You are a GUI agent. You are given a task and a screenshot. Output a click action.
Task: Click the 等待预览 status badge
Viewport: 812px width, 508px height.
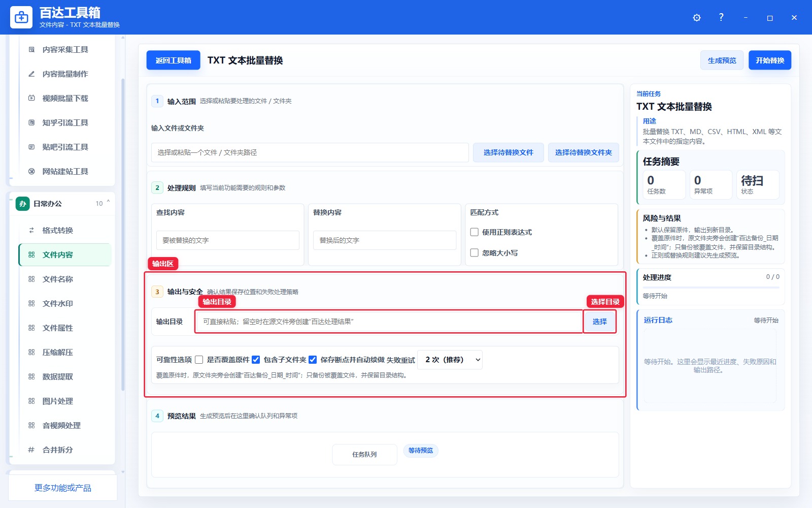(x=421, y=451)
